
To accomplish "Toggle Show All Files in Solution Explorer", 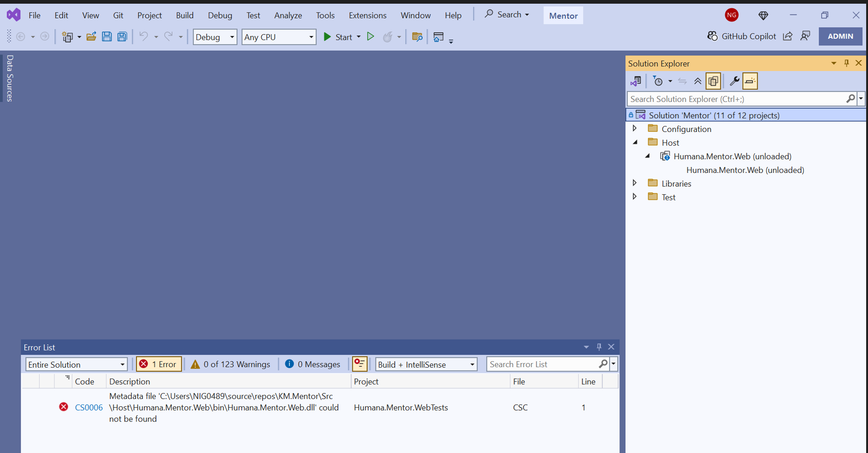I will point(713,81).
